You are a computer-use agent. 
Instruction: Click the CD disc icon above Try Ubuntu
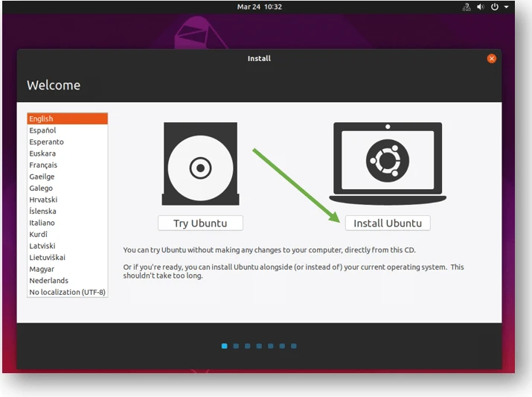200,164
